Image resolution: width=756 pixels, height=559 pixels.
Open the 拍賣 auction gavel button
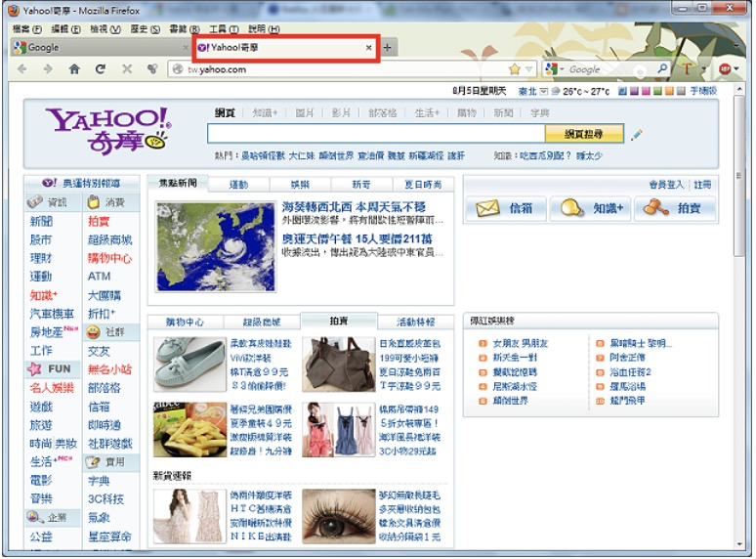coord(675,208)
